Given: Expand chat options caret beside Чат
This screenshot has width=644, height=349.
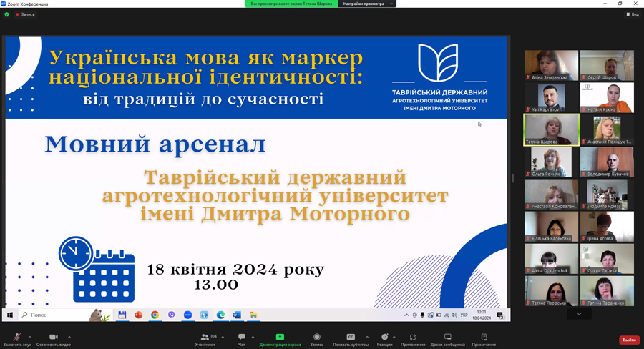Looking at the screenshot, I should pyautogui.click(x=253, y=337).
